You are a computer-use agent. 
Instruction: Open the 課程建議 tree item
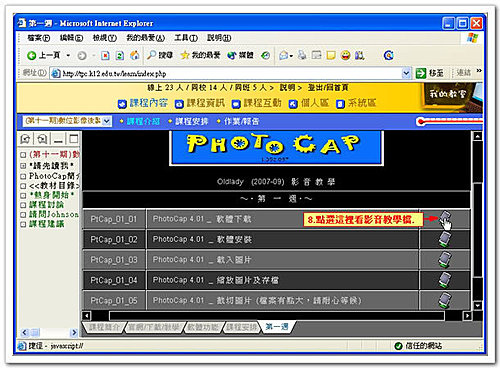click(x=46, y=224)
